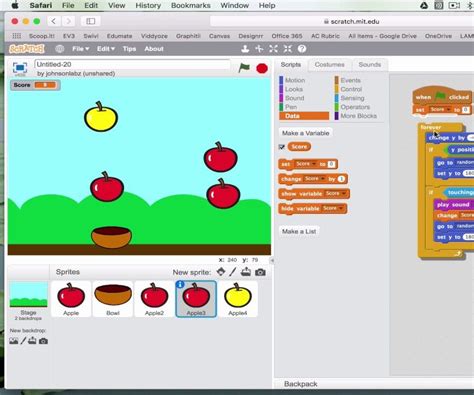The height and width of the screenshot is (395, 474).
Task: Open variable dropdown in change Score block
Action: [315, 179]
